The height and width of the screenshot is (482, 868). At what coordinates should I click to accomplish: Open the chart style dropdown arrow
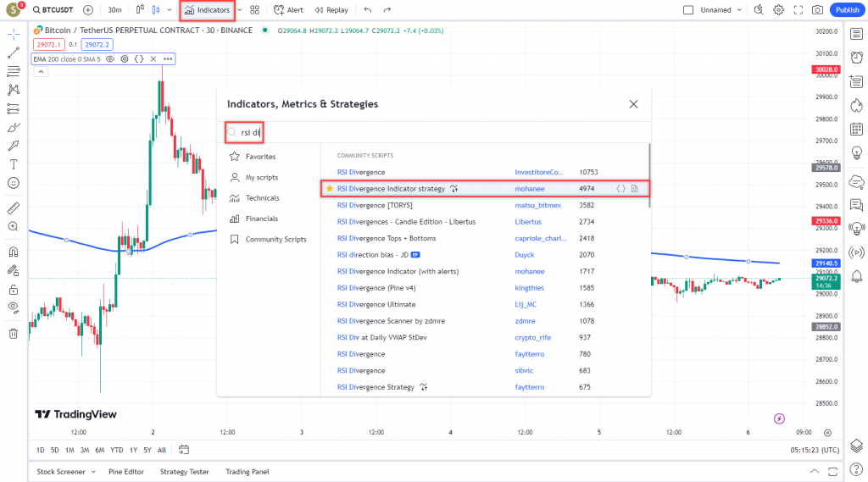(x=170, y=10)
